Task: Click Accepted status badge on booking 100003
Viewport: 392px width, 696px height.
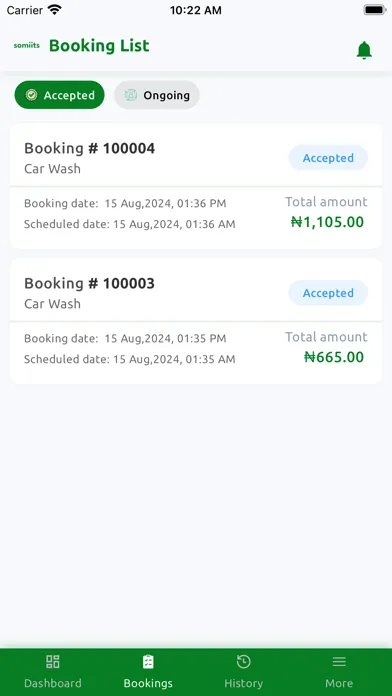Action: 328,293
